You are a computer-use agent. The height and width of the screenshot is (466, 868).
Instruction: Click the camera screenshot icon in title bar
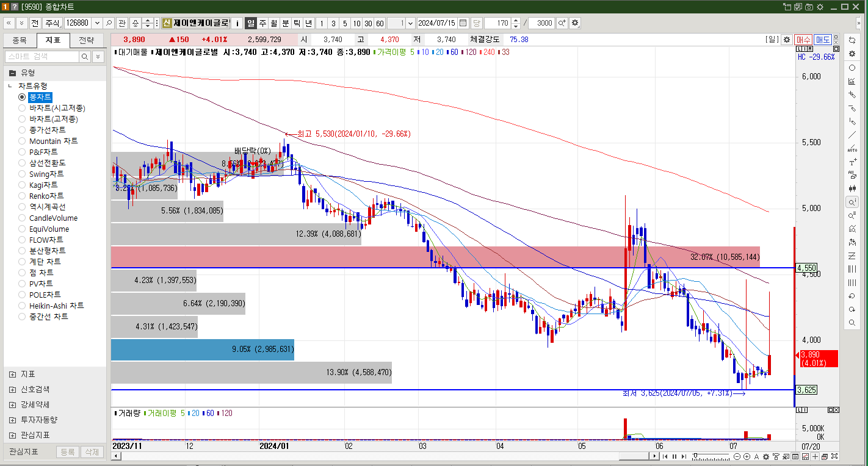(809, 7)
